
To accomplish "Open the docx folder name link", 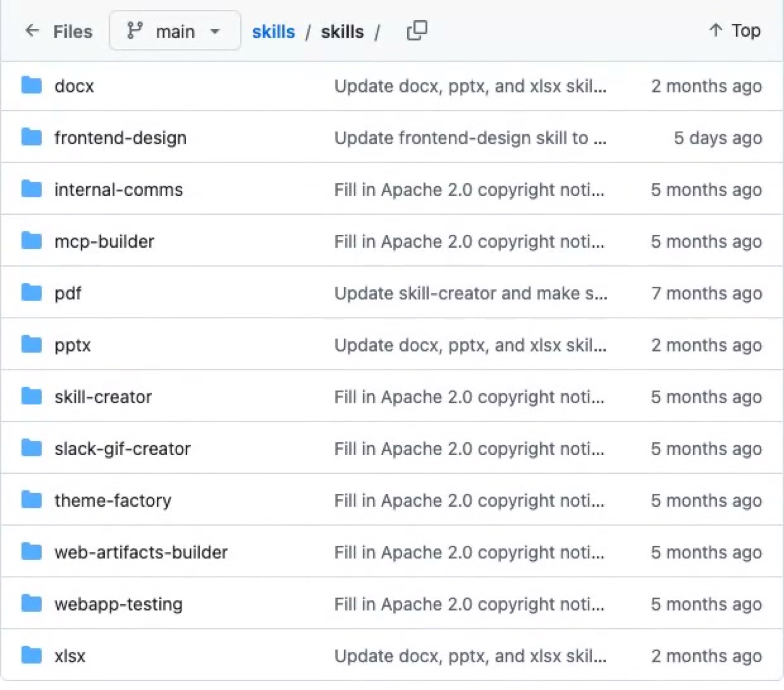I will [74, 86].
